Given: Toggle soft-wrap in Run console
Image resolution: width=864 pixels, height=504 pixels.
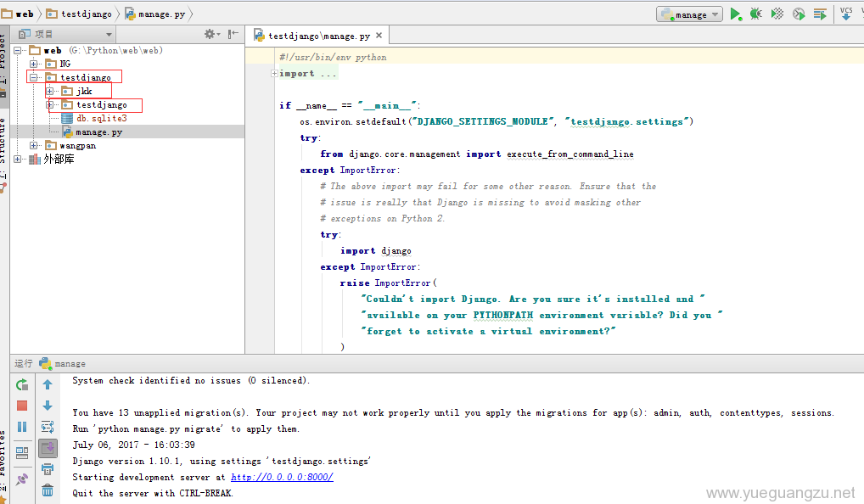Looking at the screenshot, I should point(48,427).
